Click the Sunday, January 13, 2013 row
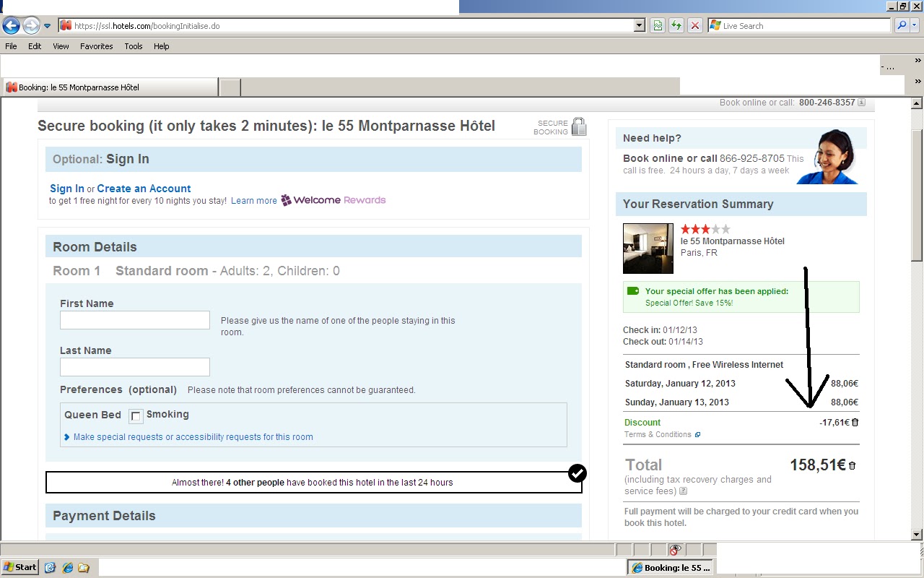Viewport: 924px width, 578px height. (x=741, y=402)
